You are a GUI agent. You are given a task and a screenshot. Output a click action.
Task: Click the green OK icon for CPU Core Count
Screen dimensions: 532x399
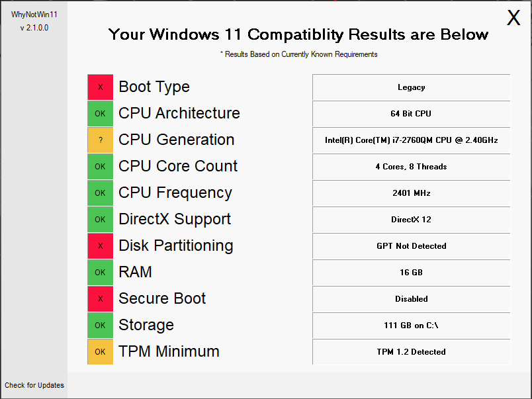[100, 167]
